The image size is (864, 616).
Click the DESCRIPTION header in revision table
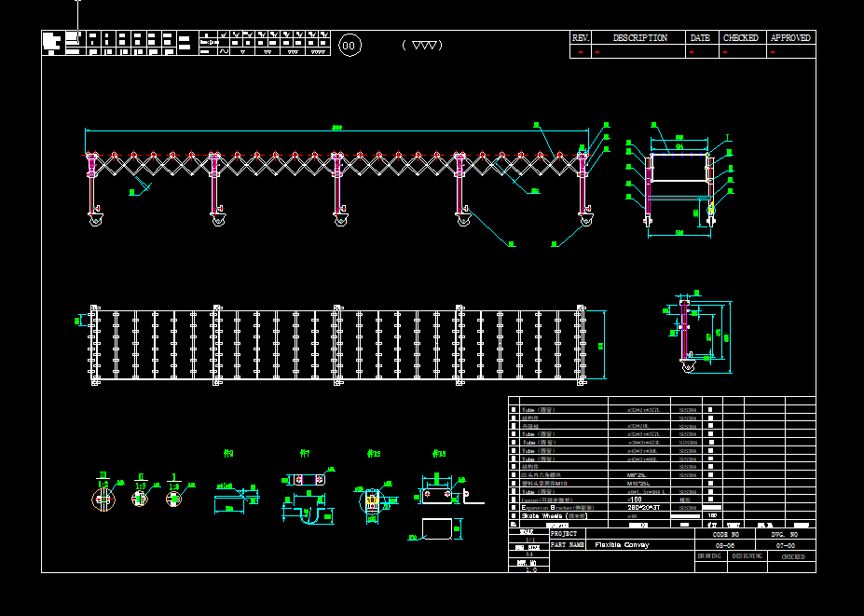pos(639,38)
